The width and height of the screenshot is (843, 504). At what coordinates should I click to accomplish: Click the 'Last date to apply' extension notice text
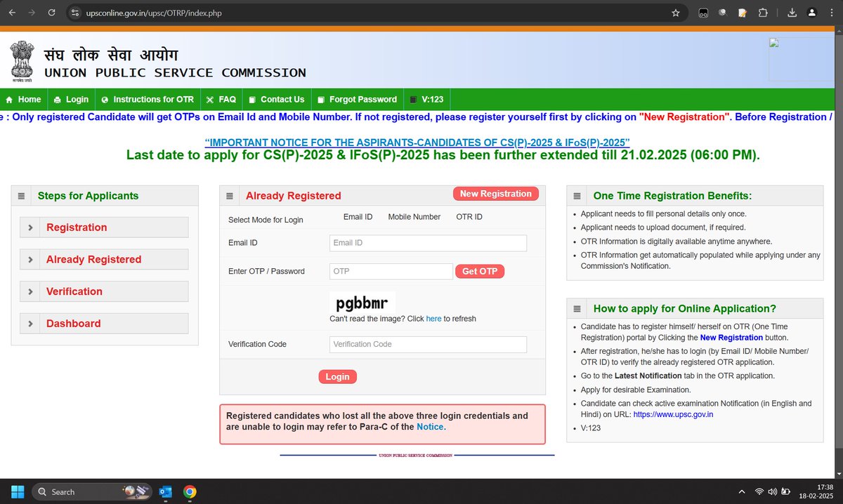(x=443, y=155)
